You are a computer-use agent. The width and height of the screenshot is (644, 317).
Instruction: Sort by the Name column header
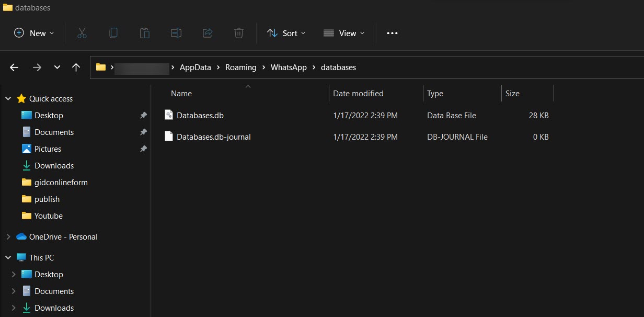pos(181,94)
